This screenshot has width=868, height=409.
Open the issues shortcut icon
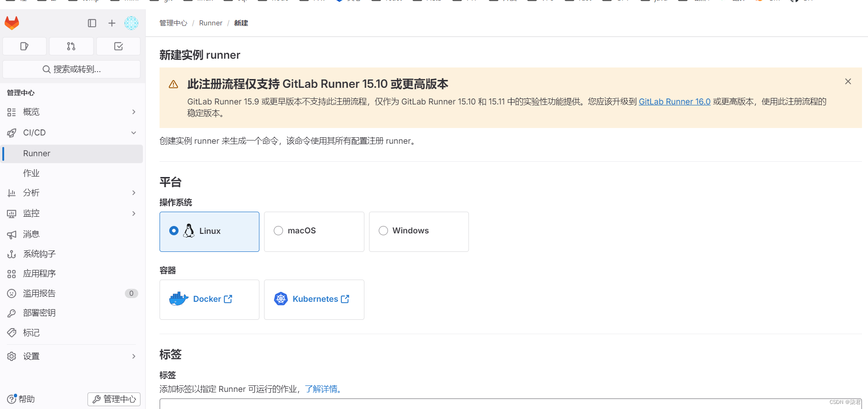click(25, 46)
